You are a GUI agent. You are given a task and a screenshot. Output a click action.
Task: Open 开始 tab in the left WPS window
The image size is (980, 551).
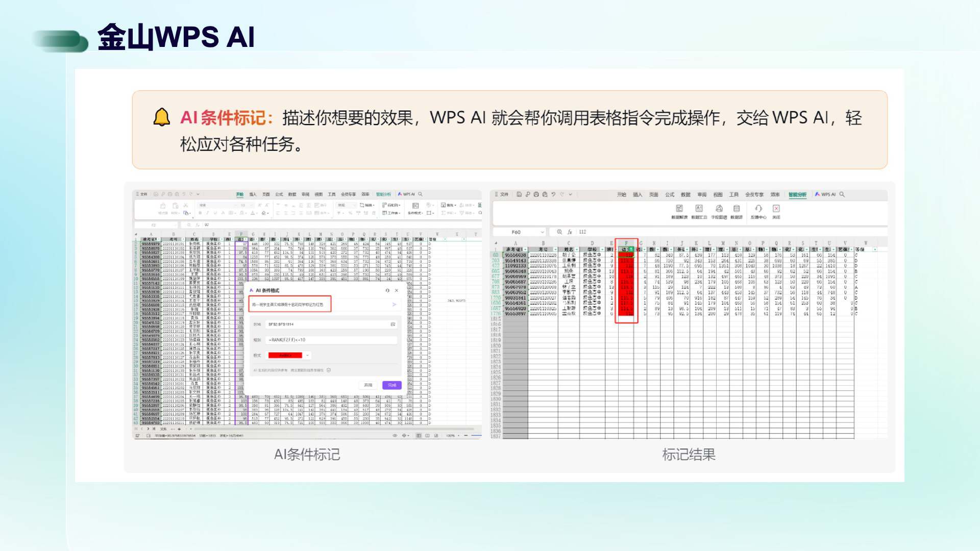240,194
